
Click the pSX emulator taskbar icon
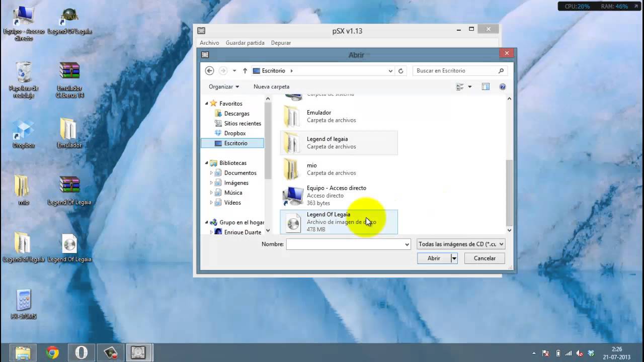(x=138, y=352)
